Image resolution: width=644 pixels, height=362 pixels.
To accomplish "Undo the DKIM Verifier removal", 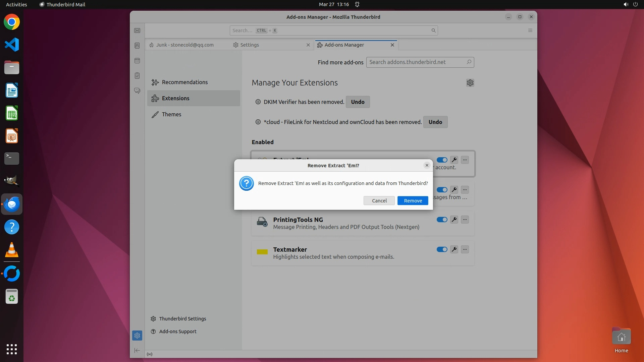I will (358, 102).
